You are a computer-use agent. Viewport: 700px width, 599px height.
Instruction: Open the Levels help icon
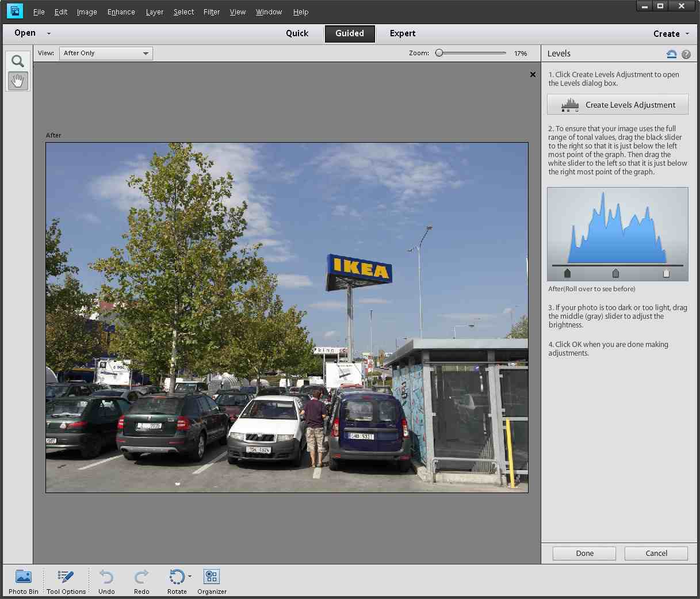[x=686, y=54]
